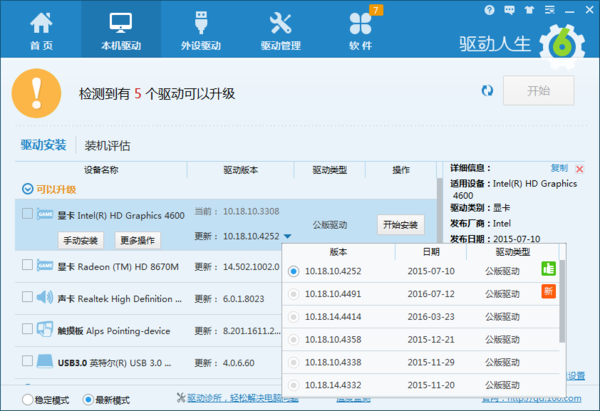Viewport: 600px width, 411px height.
Task: Click date 2016-07-12 in version list
Action: click(431, 294)
